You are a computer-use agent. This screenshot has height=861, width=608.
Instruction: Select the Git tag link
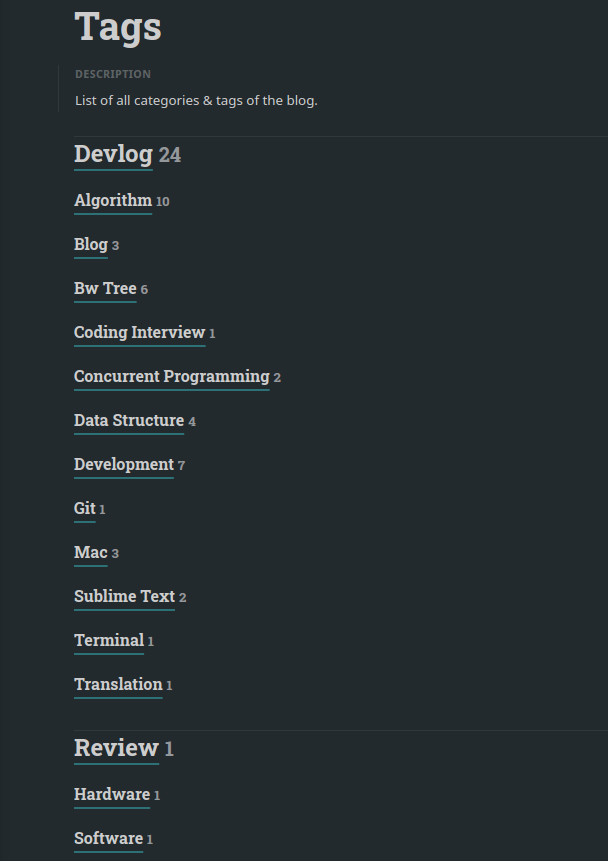click(84, 508)
